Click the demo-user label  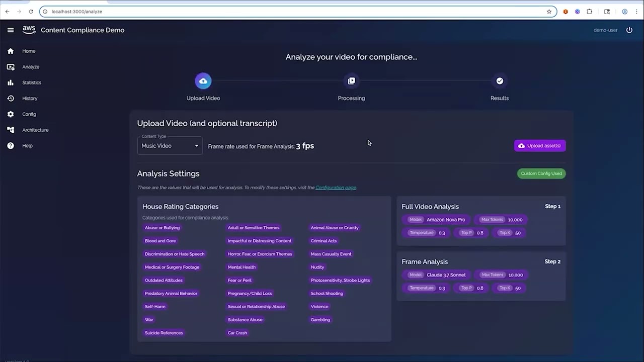point(605,30)
